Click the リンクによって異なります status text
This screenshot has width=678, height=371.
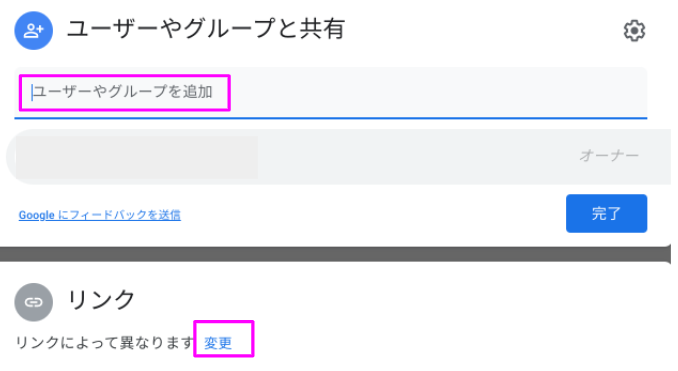coord(105,342)
